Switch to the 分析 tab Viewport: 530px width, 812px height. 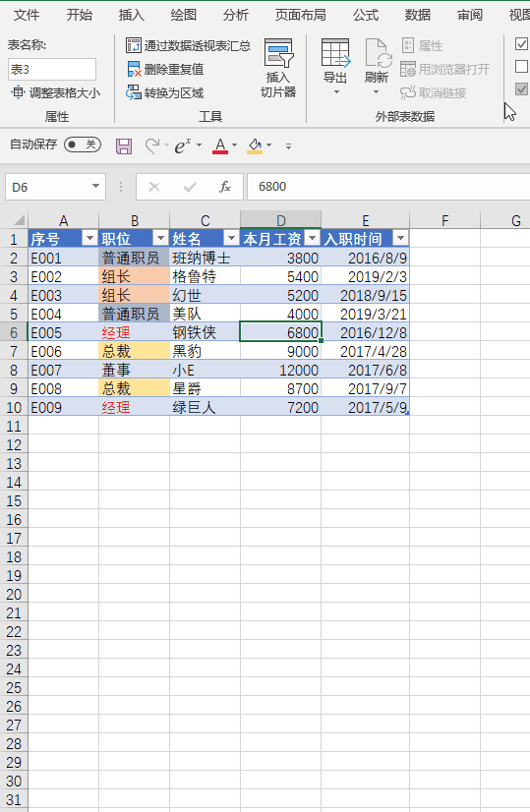236,15
